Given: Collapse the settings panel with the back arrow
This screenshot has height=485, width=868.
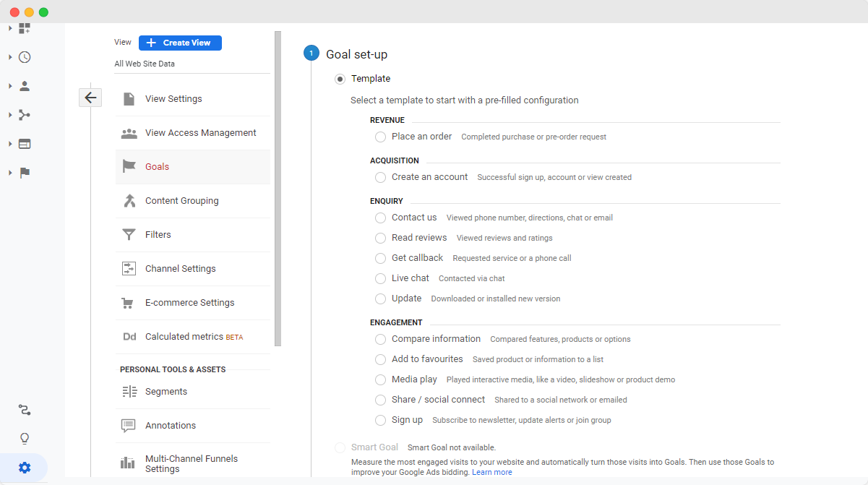Looking at the screenshot, I should pos(90,96).
